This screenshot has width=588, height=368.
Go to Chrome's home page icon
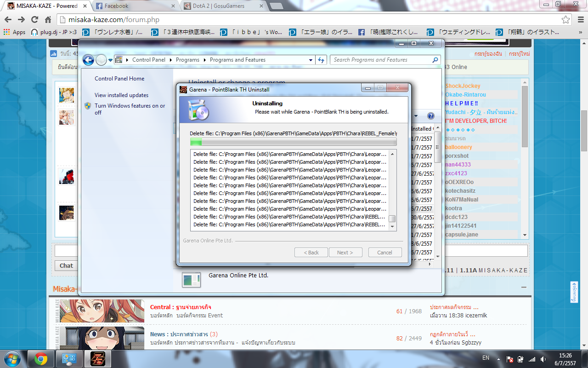48,20
